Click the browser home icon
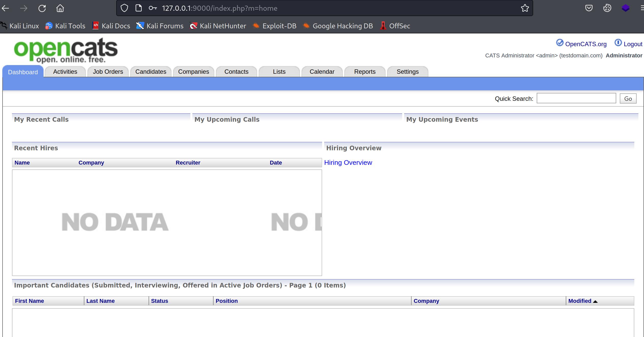 60,8
